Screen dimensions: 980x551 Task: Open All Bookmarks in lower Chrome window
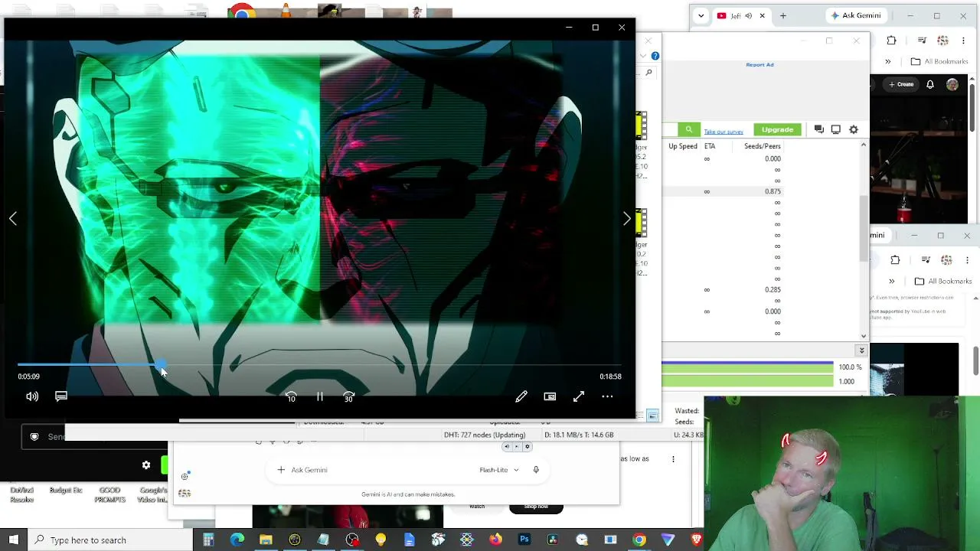943,281
